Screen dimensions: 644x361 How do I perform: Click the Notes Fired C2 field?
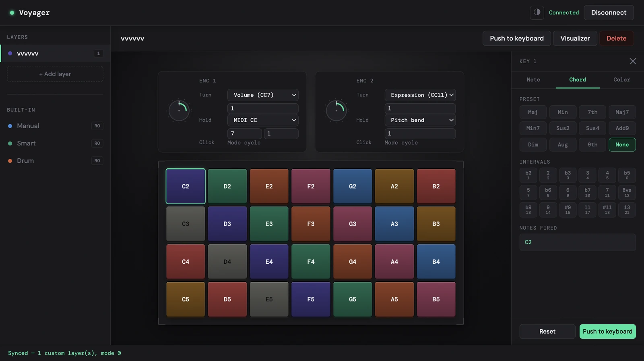pos(578,242)
